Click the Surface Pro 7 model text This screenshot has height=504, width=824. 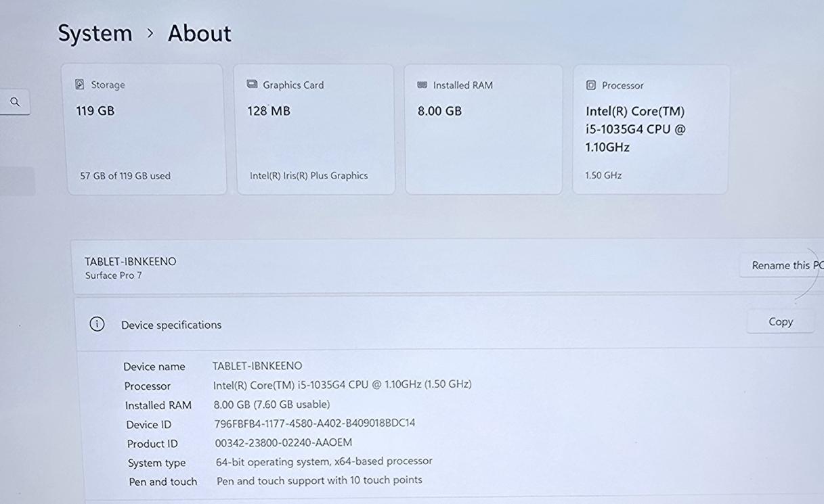tap(114, 275)
